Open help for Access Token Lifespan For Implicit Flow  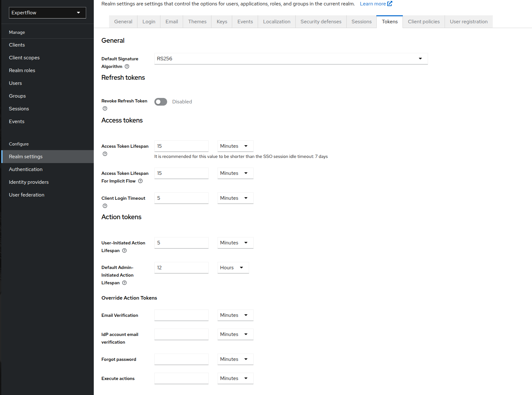[x=140, y=181]
